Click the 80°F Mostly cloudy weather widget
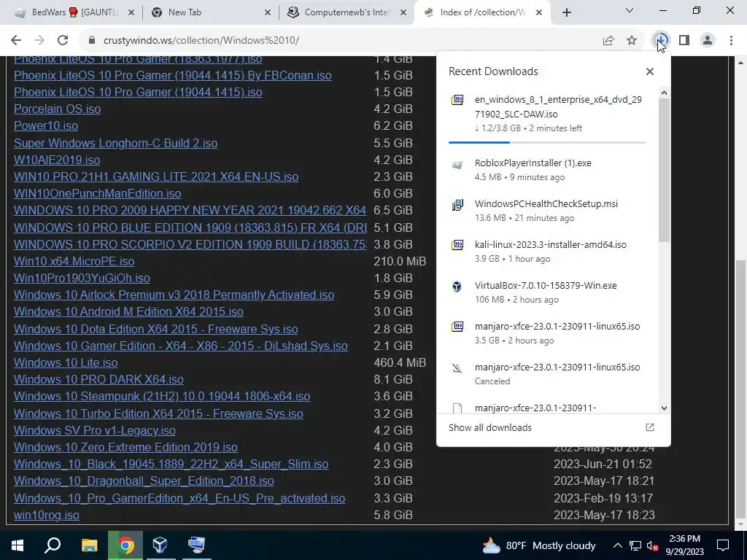747x560 pixels. tap(539, 545)
